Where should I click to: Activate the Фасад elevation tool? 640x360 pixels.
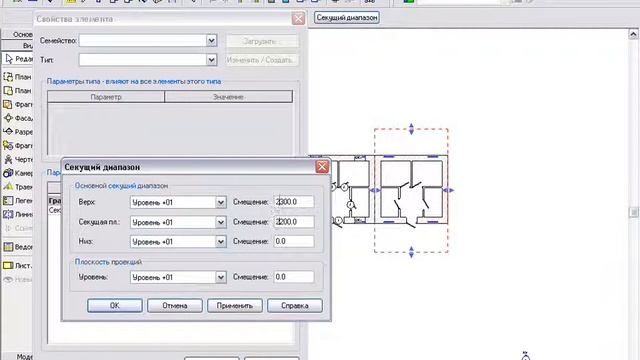18,118
